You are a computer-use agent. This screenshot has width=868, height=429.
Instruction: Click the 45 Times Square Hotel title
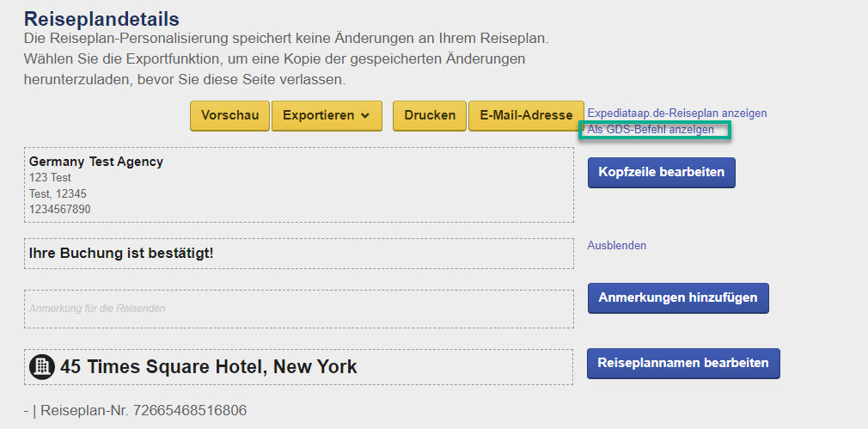209,366
